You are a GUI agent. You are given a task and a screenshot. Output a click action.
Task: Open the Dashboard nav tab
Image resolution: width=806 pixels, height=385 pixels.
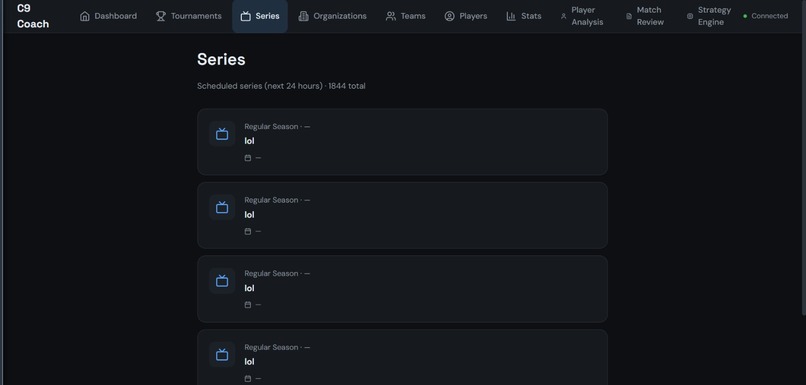click(108, 16)
